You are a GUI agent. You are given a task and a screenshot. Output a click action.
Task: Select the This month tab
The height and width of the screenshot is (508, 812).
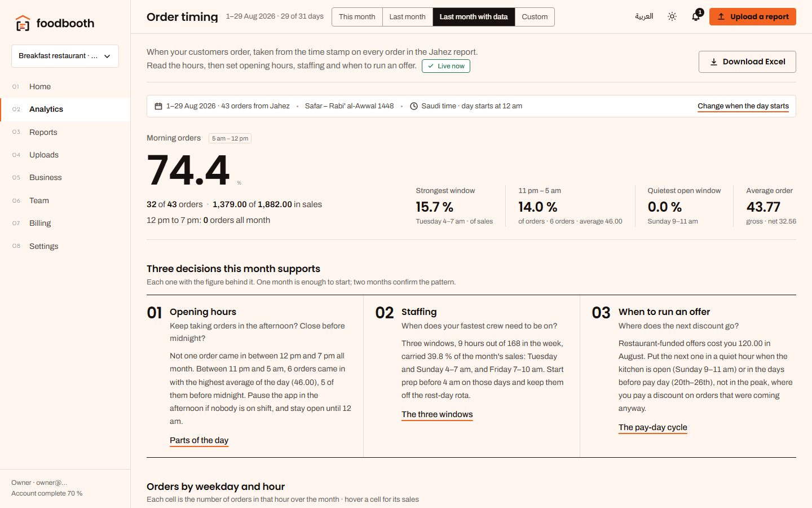tap(357, 16)
